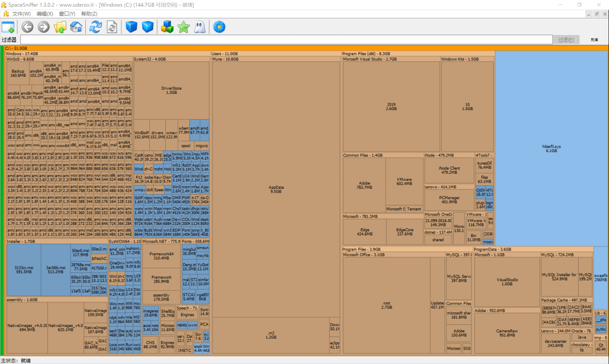The image size is (609, 364).
Task: Click the blue refresh arrows icon
Action: click(x=95, y=27)
